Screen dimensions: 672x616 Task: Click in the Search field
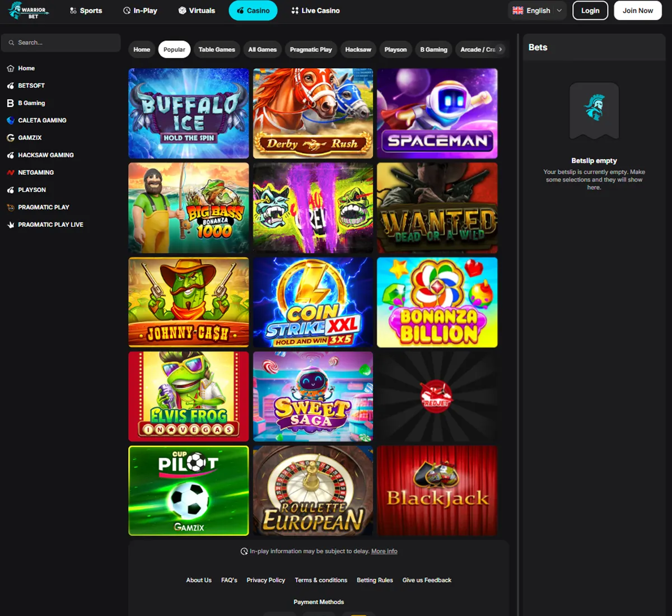(60, 43)
